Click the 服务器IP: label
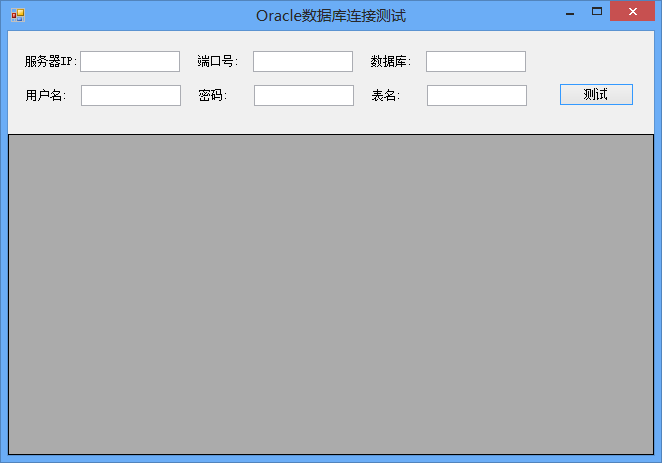 51,62
